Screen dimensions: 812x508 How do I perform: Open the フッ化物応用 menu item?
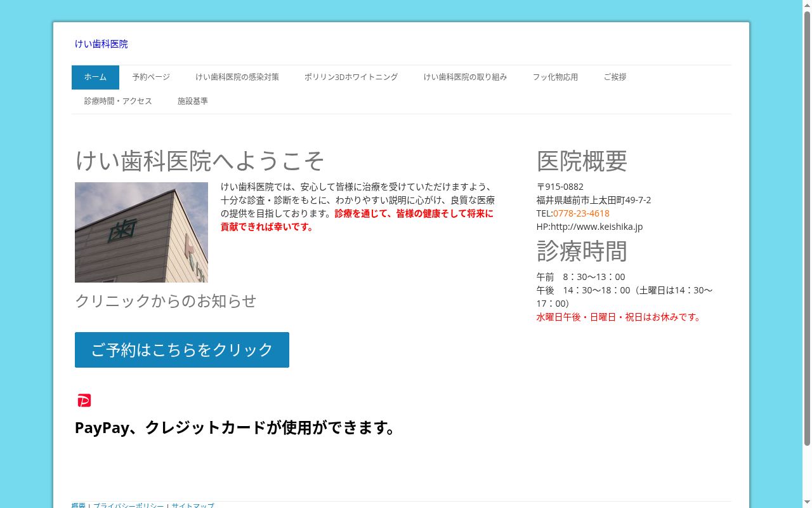point(555,77)
